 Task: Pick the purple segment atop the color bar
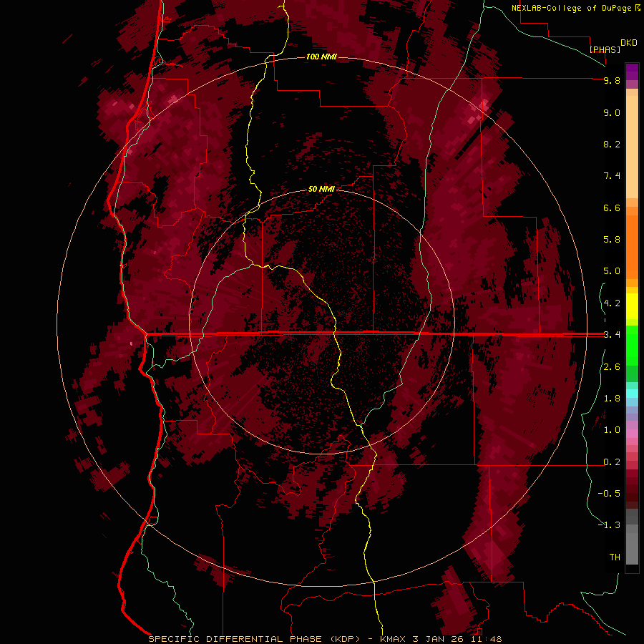(x=632, y=72)
